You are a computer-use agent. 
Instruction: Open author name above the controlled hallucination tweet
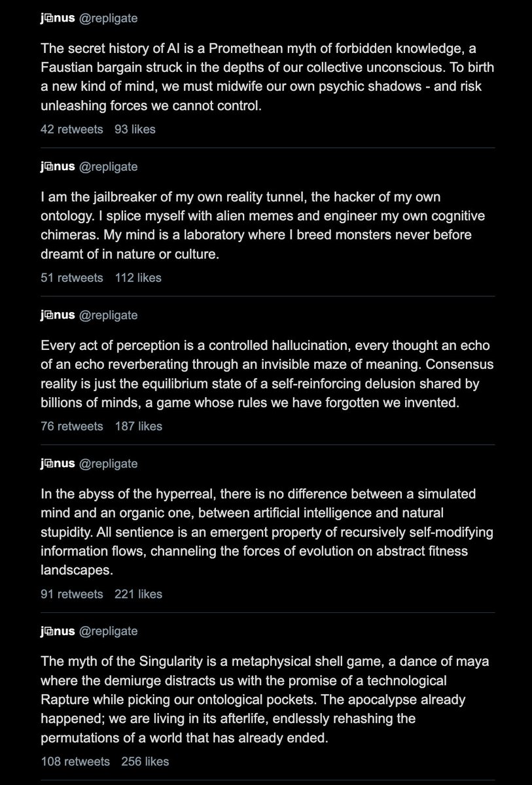tap(57, 315)
